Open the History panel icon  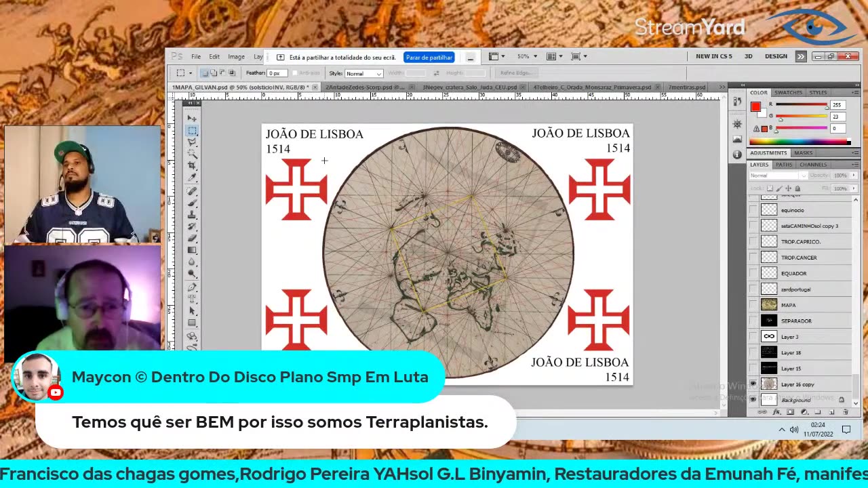tap(737, 102)
